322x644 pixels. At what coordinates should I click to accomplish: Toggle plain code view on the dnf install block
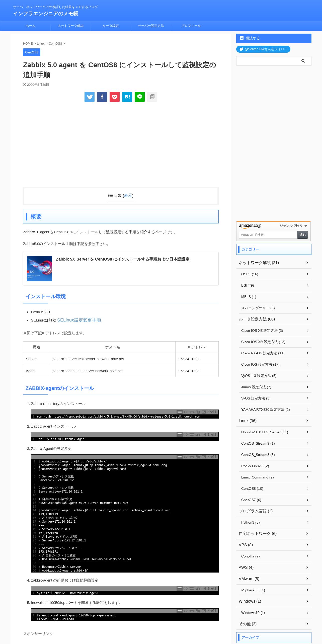tap(186, 435)
